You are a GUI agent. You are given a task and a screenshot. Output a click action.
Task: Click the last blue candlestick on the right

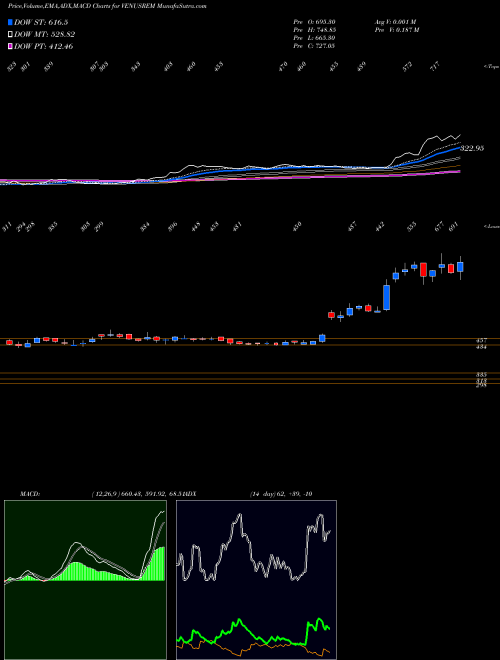click(460, 267)
